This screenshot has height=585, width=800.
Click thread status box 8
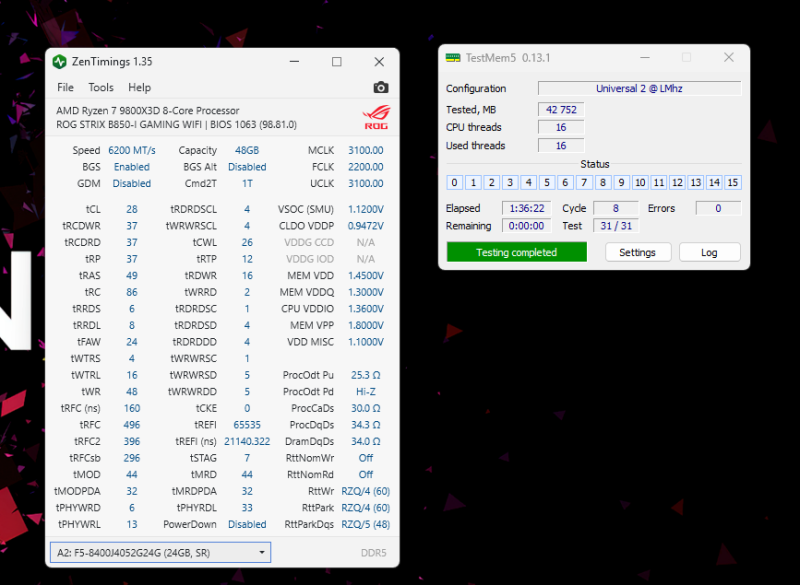pyautogui.click(x=603, y=183)
